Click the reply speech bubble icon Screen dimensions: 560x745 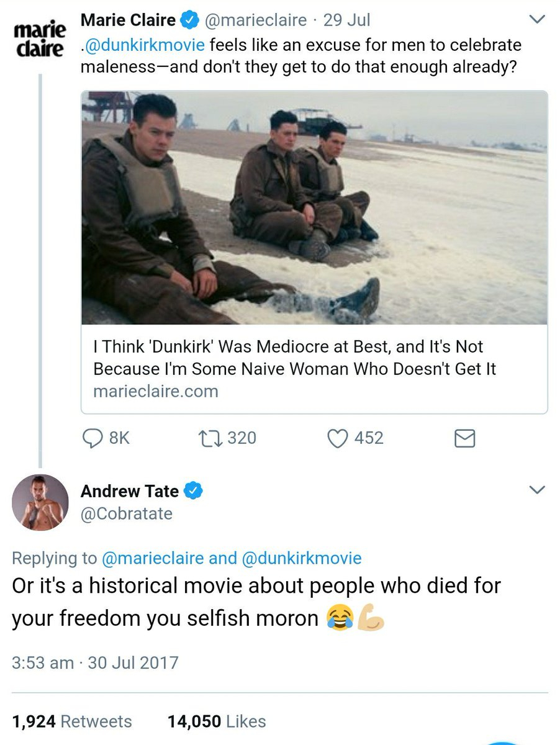[93, 438]
